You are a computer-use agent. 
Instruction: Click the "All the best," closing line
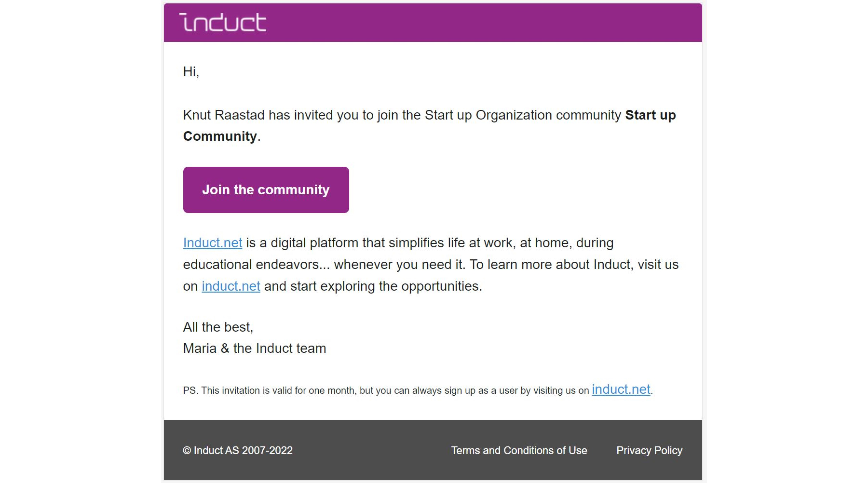pyautogui.click(x=218, y=327)
